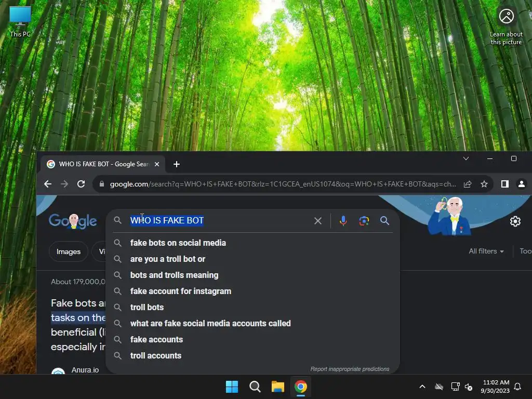Expand the All filters dropdown
Screen dimensions: 532x399
(486, 251)
